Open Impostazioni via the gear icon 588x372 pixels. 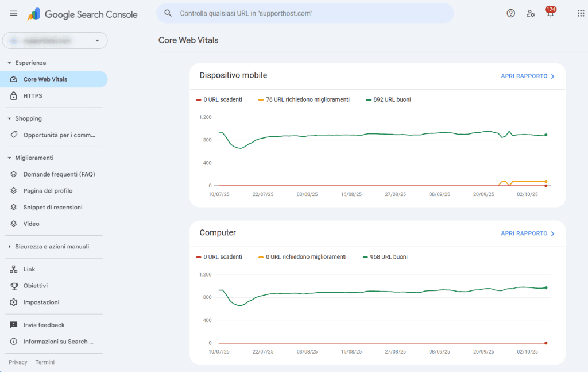(x=13, y=302)
